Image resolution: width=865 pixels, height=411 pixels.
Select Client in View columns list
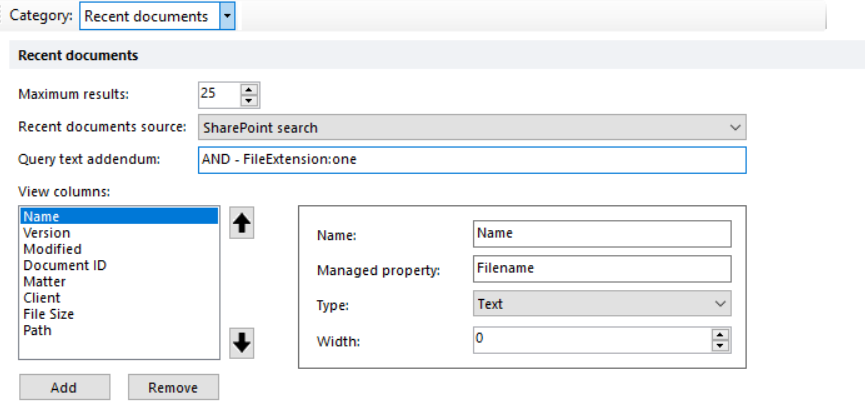[119, 298]
